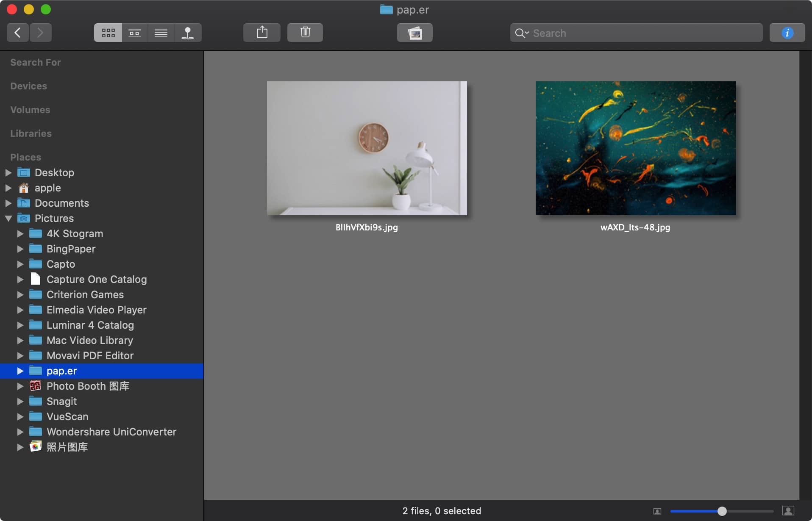The height and width of the screenshot is (521, 812).
Task: Expand the pap.er folder triangle
Action: pyautogui.click(x=20, y=371)
